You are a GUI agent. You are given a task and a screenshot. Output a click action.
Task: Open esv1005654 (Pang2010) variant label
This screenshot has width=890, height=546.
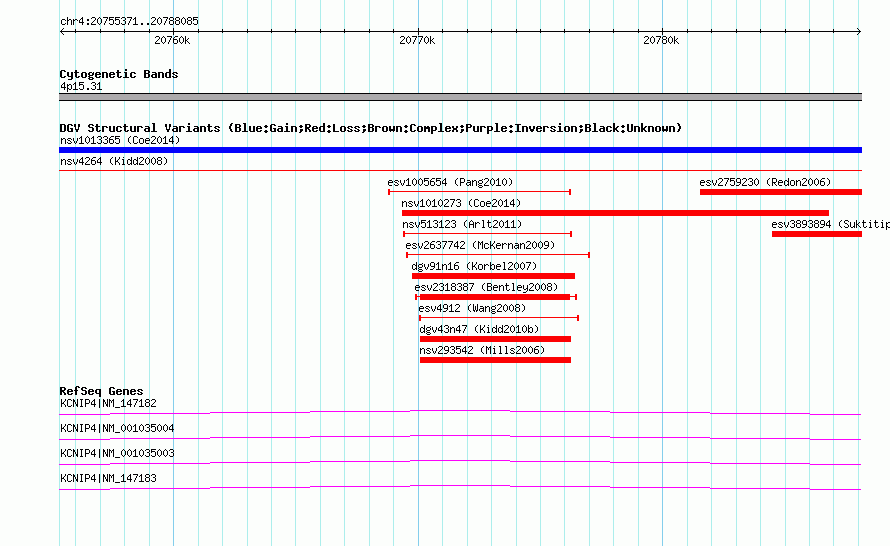[x=450, y=182]
